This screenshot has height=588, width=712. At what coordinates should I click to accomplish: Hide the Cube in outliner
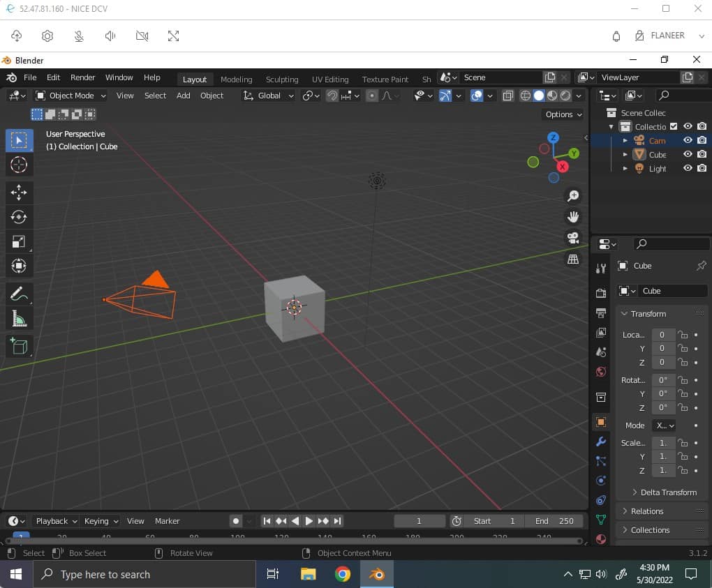tap(688, 154)
